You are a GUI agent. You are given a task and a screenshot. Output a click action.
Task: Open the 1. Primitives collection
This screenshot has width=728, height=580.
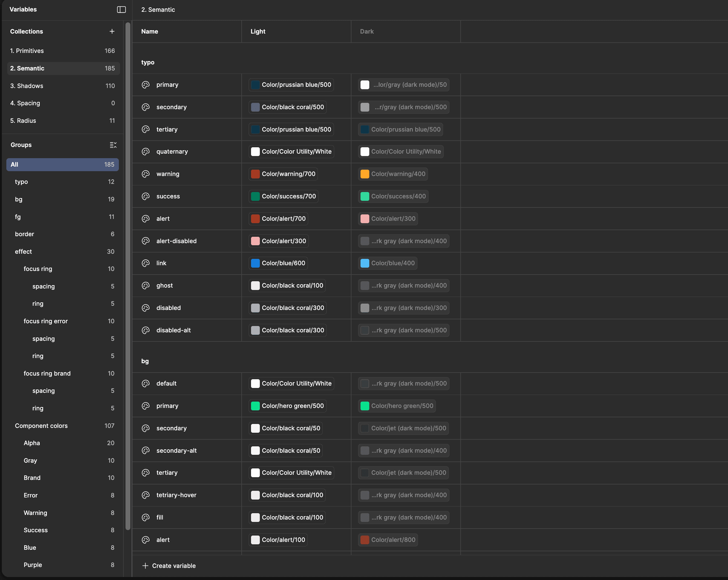[x=27, y=51]
